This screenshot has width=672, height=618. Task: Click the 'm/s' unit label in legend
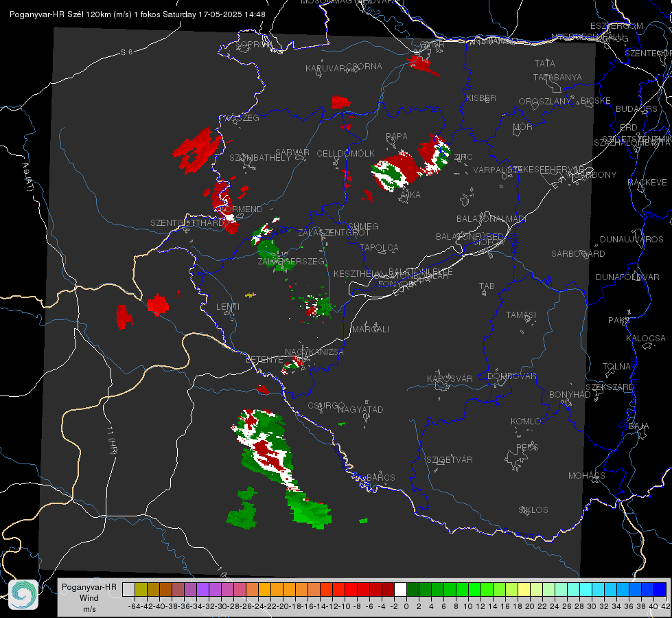pos(89,609)
